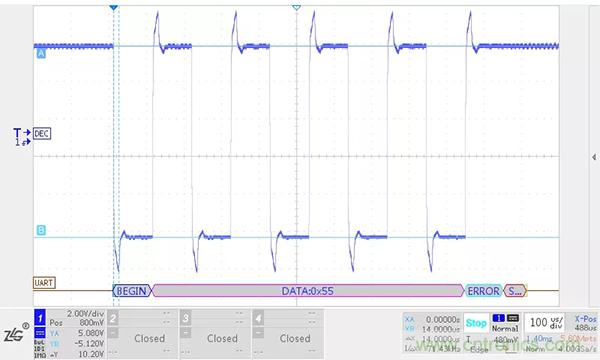Click the channel 1 coupling icon
Screen dimensions: 600x360
tap(40, 332)
